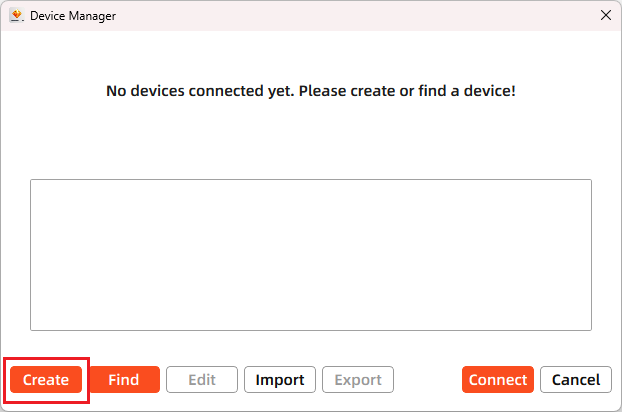Screen dimensions: 622x412
Task: Click Find to search for devices
Action: (124, 380)
